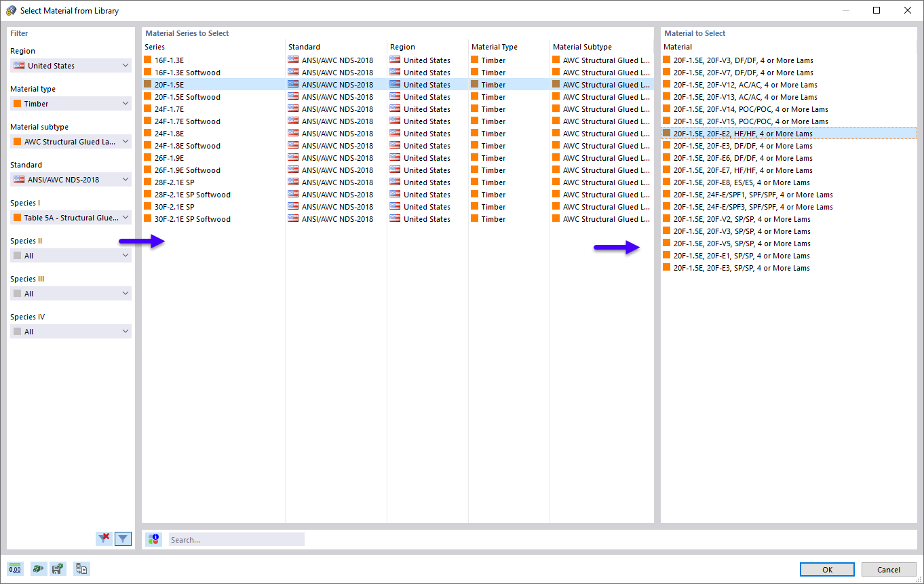Image resolution: width=924 pixels, height=584 pixels.
Task: Select material 20F-1.5E, 20F-V3, SP/SP
Action: [x=789, y=231]
